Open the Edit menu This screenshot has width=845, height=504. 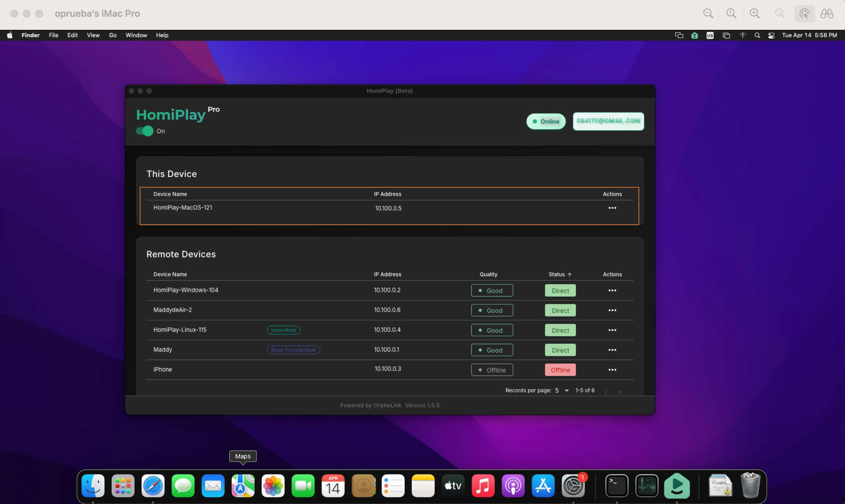pyautogui.click(x=73, y=35)
